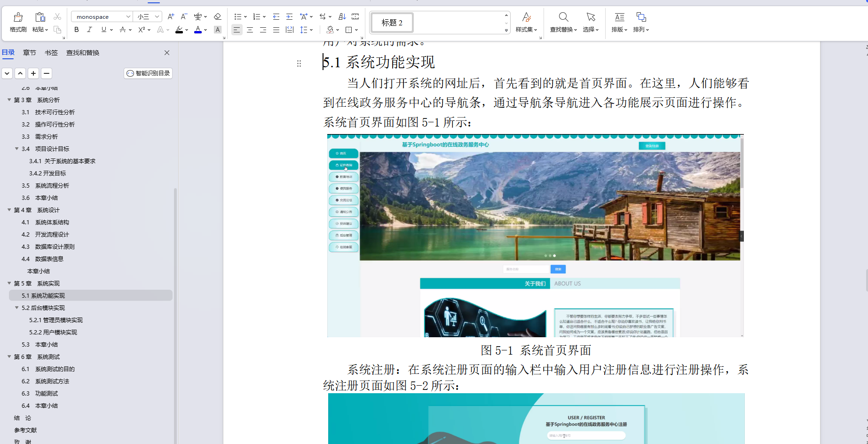Screen dimensions: 868x444
Task: Switch to the 书签 panel tab
Action: pos(51,53)
